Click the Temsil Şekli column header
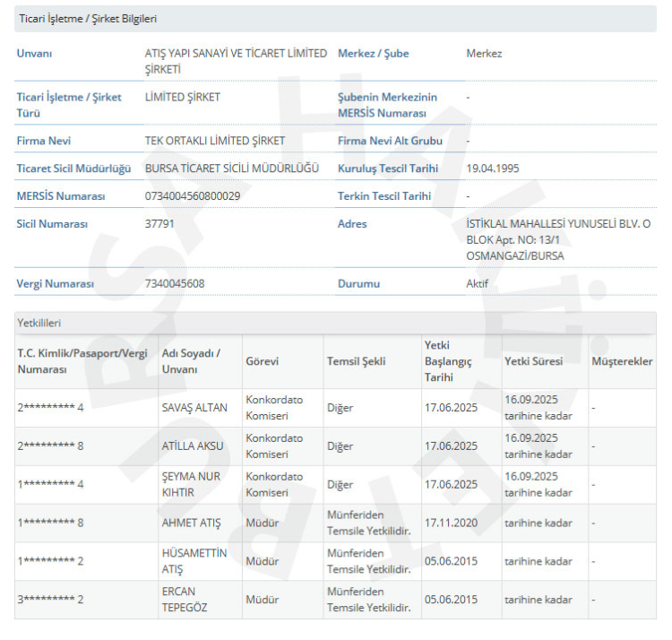Screen dimensions: 672x640 [356, 361]
